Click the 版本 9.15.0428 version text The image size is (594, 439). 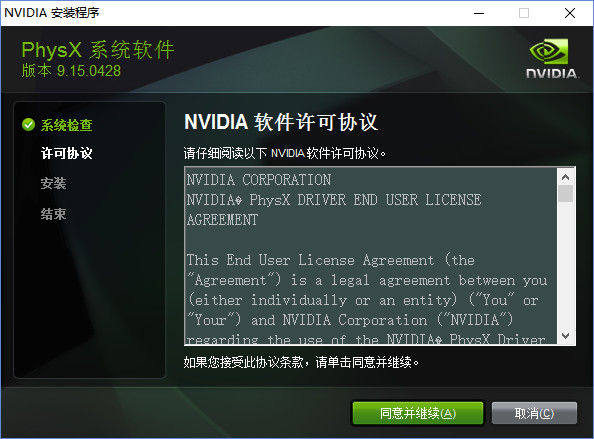pyautogui.click(x=71, y=71)
